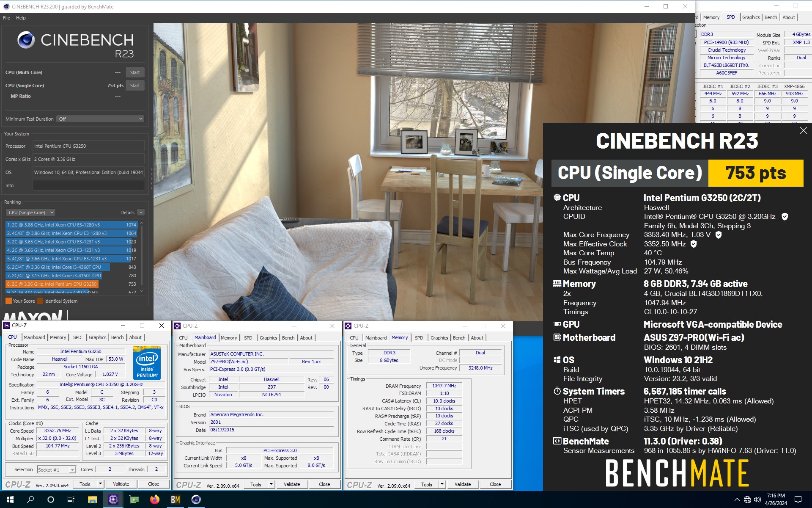Screen dimensions: 812x508
Task: Click Memory chip icon in BenchMate panel
Action: (557, 284)
